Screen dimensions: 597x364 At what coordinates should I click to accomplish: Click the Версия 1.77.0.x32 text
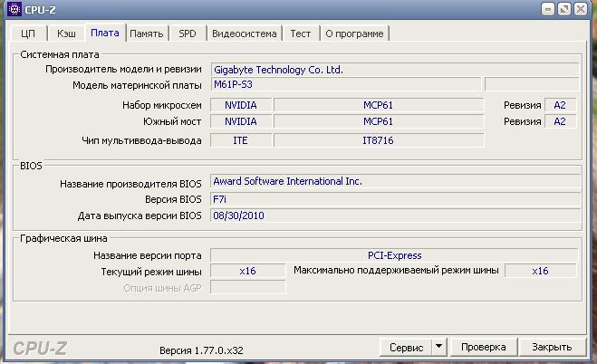(201, 350)
